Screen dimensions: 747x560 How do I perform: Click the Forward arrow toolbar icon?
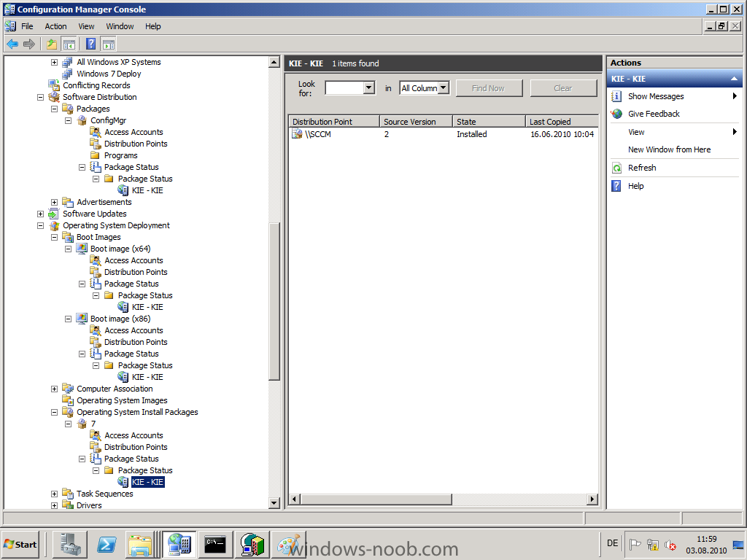click(29, 44)
